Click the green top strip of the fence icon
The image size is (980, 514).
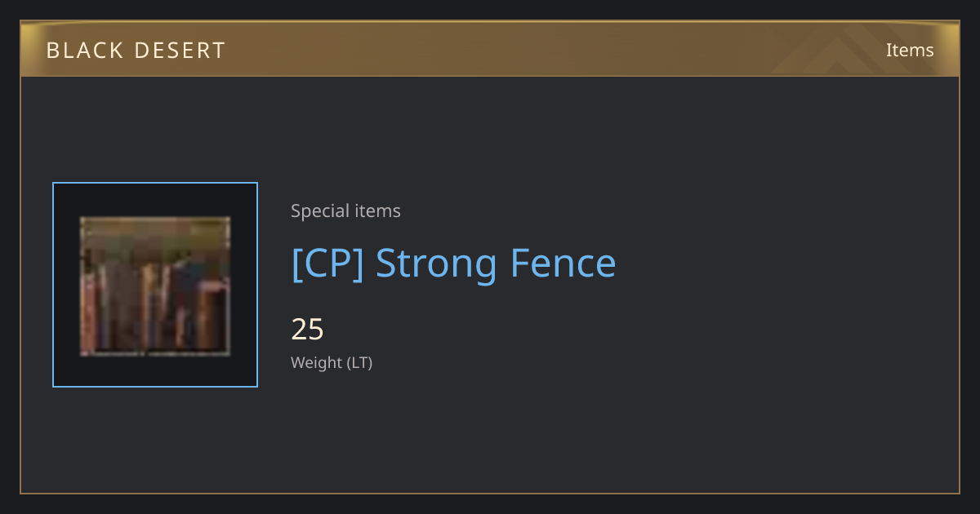tap(155, 233)
